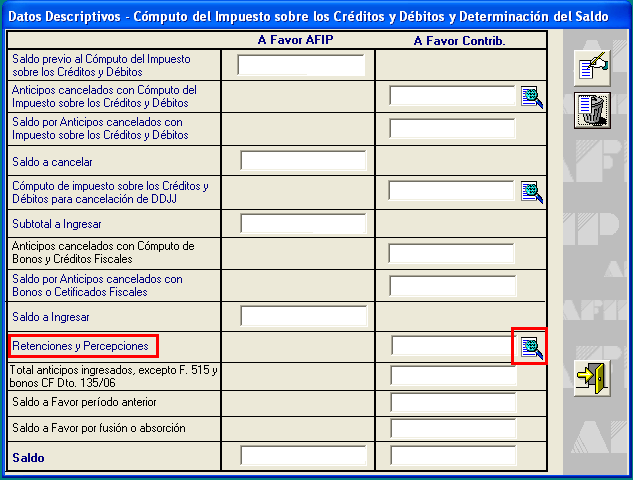Select the Saldo a cancelar input field
The height and width of the screenshot is (480, 633).
(x=304, y=161)
